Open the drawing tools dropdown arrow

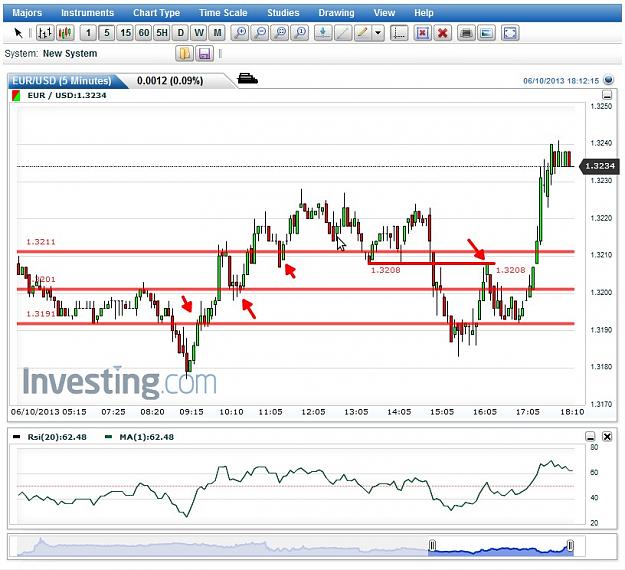[x=378, y=33]
